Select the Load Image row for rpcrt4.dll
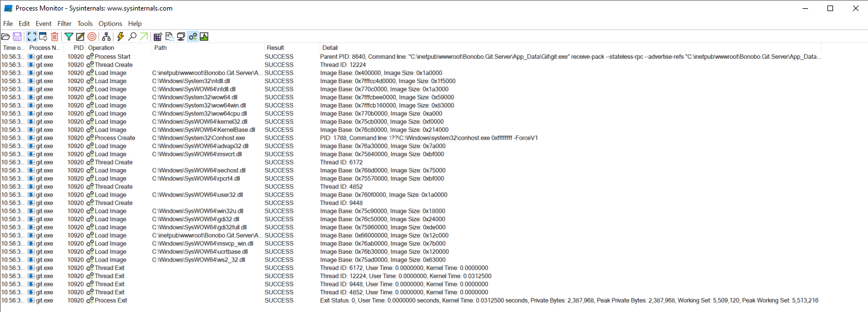The height and width of the screenshot is (312, 868). coord(412,178)
